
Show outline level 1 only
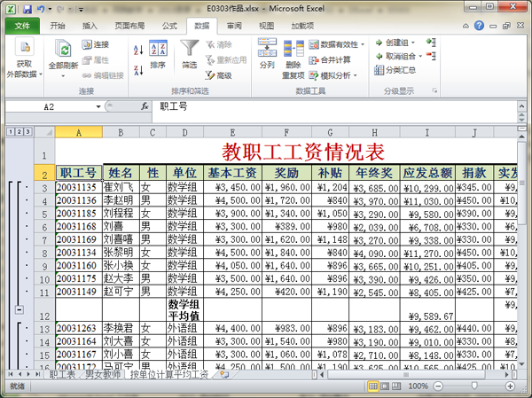[9, 132]
